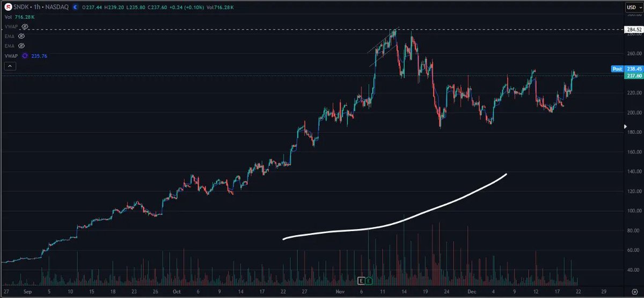Click the 237.60 last price label
This screenshot has height=298, width=644.
point(634,76)
